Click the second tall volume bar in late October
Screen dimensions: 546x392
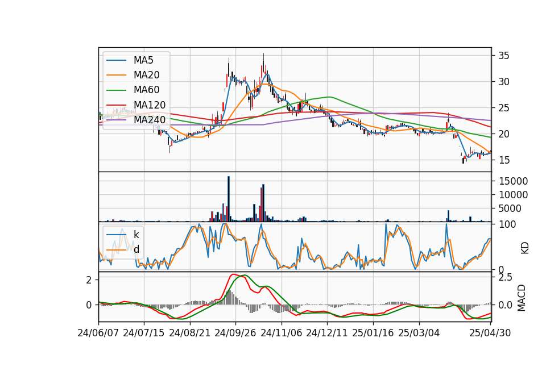[x=263, y=203]
